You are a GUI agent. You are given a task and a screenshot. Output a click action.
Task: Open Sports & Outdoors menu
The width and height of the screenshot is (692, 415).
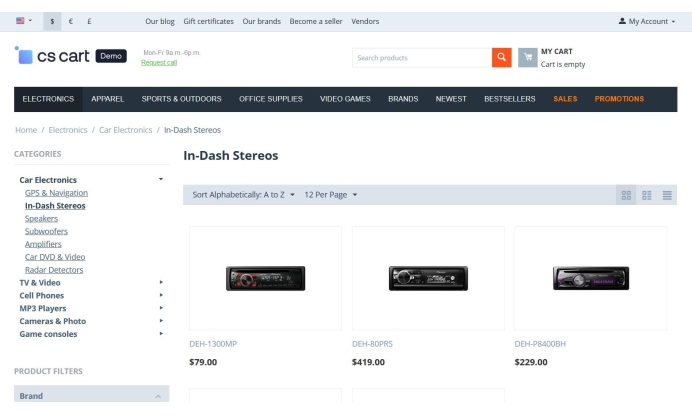click(x=181, y=99)
